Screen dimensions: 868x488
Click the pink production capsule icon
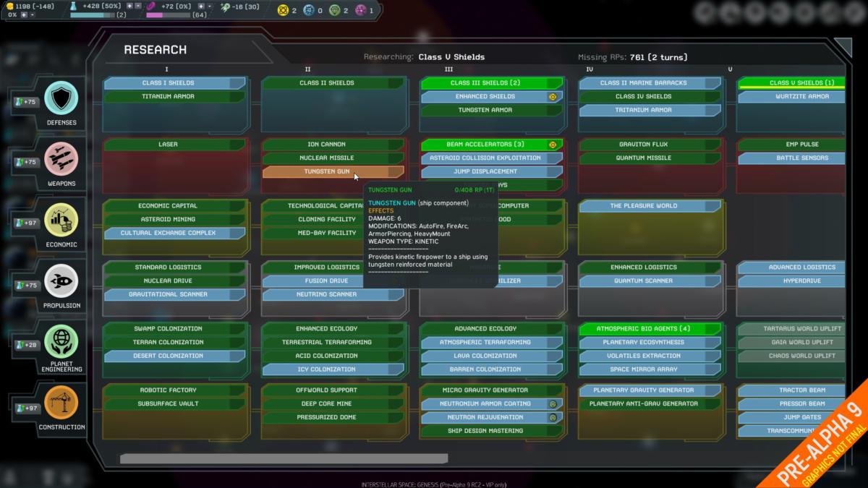point(151,7)
